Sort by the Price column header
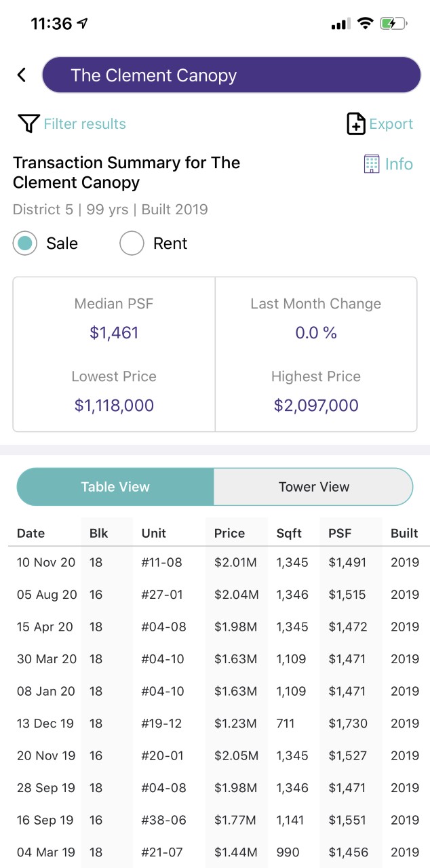 (229, 533)
